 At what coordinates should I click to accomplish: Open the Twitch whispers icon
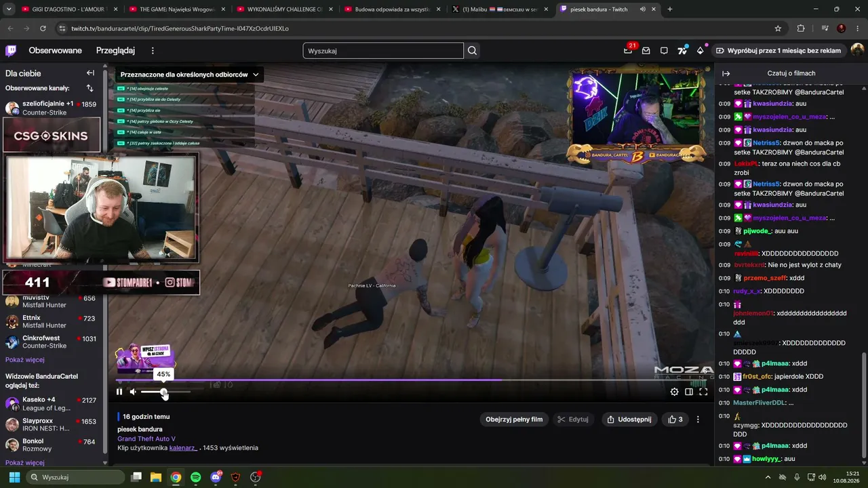pyautogui.click(x=664, y=51)
